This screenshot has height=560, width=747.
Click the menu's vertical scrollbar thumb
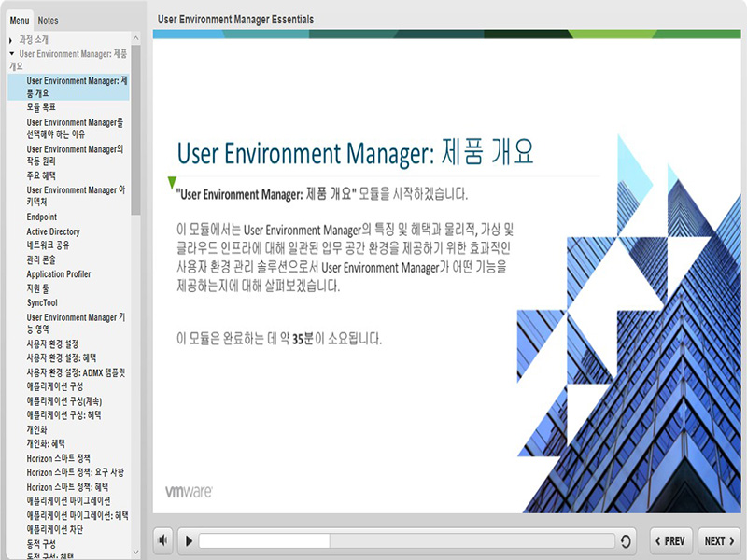[135, 130]
